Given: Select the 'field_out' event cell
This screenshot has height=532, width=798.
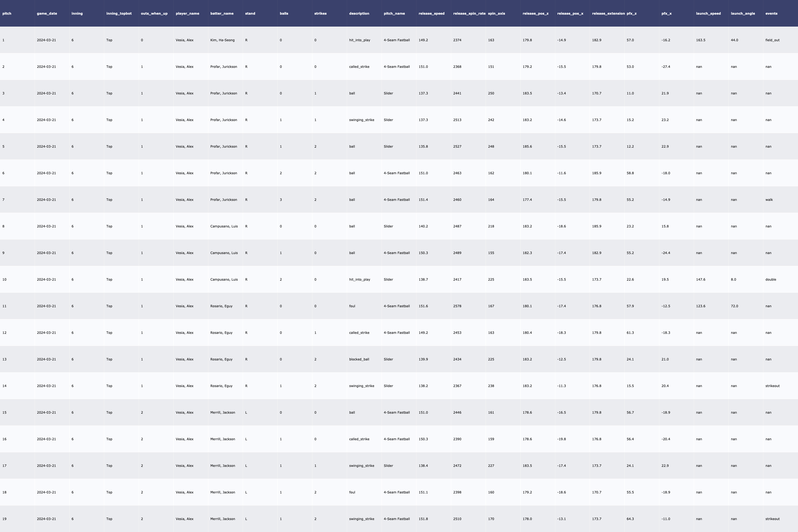Looking at the screenshot, I should (772, 40).
